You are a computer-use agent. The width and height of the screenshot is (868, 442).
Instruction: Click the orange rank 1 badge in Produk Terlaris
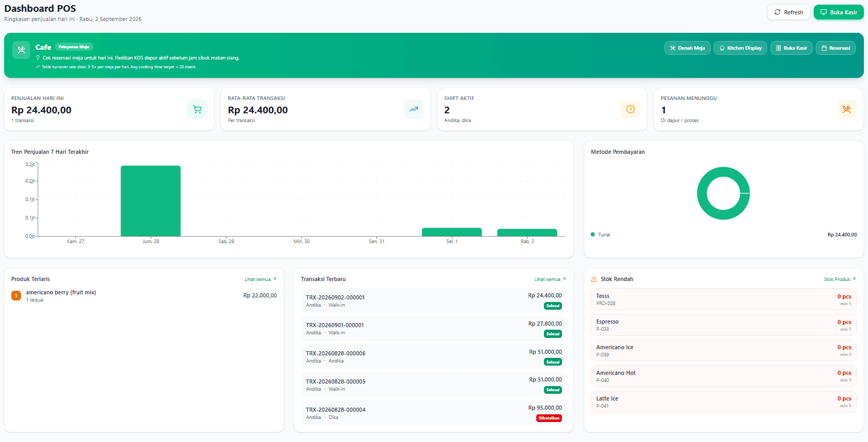pyautogui.click(x=16, y=295)
